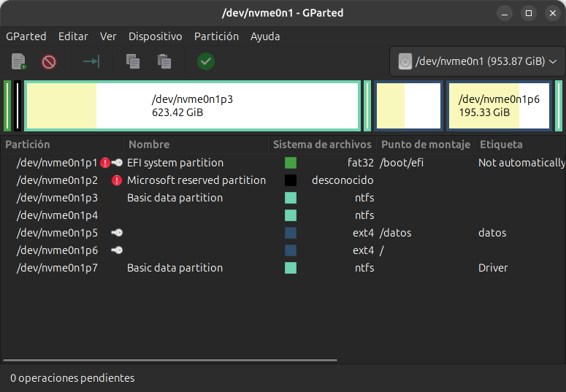Click /datos mount point cell
This screenshot has width=566, height=392.
pos(395,233)
